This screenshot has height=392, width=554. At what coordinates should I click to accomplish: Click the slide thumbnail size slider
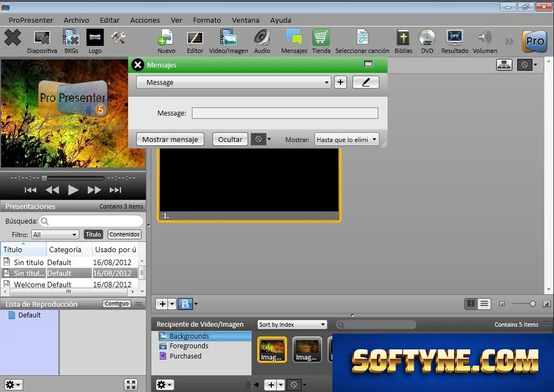523,304
